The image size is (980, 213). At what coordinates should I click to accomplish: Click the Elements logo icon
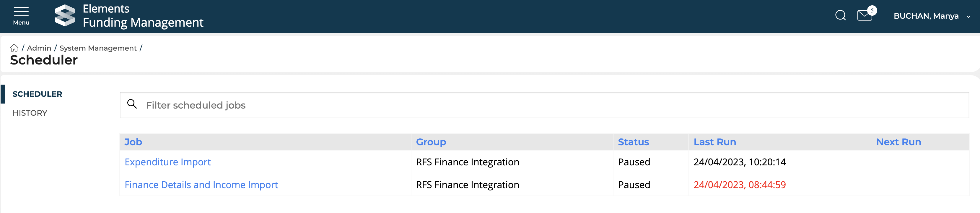click(x=65, y=16)
